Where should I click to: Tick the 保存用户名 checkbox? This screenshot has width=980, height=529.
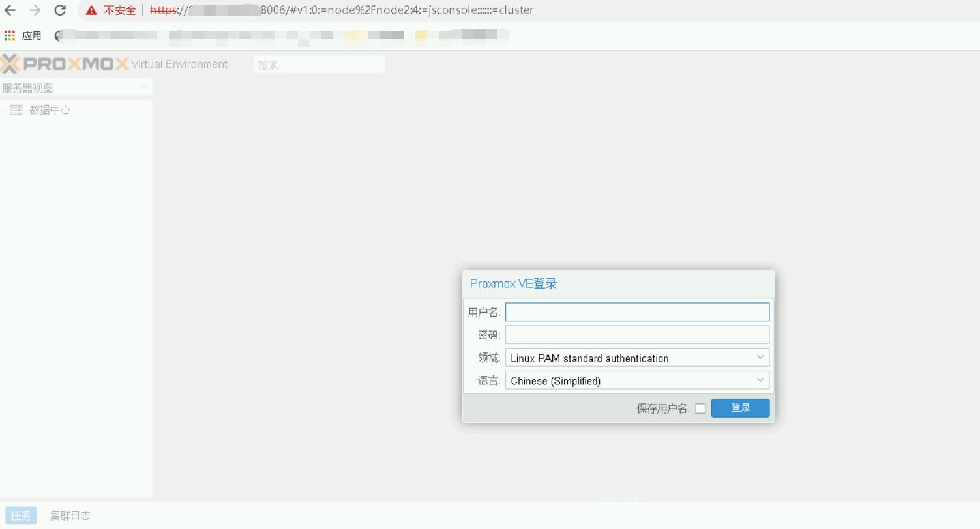700,408
